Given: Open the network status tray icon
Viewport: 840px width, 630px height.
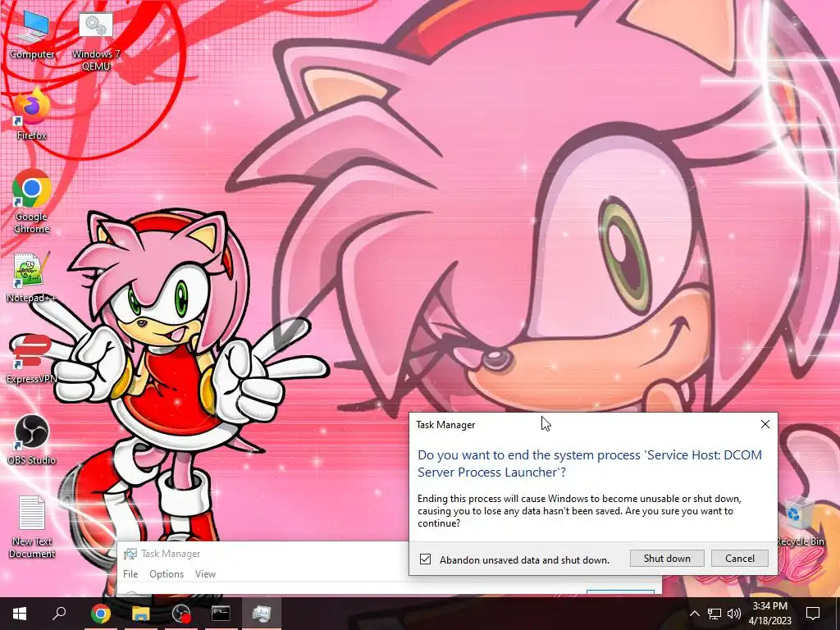Looking at the screenshot, I should tap(714, 614).
